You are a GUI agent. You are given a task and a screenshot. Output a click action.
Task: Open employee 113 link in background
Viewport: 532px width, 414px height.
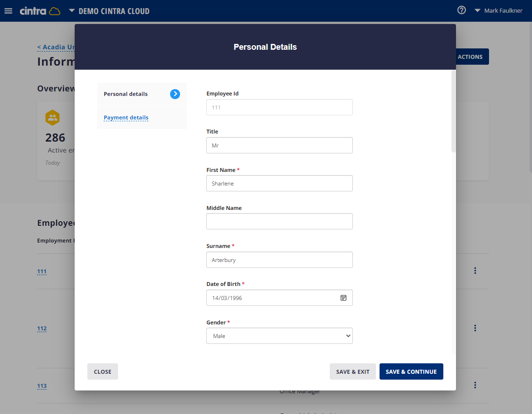tap(42, 386)
